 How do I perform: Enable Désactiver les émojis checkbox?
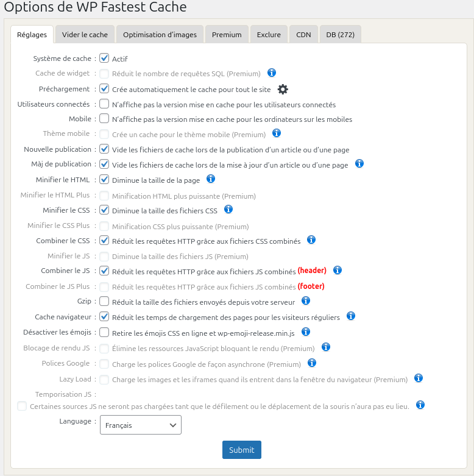[104, 332]
